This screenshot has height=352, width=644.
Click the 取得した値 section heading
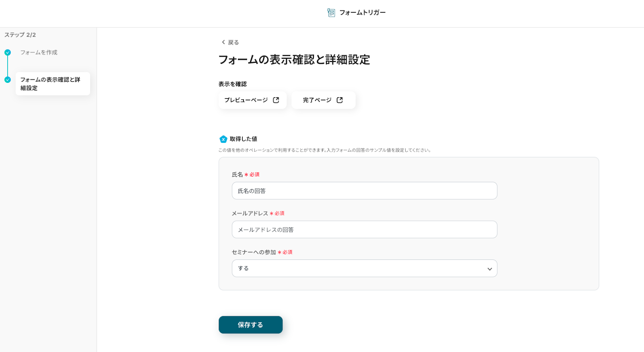(x=243, y=139)
